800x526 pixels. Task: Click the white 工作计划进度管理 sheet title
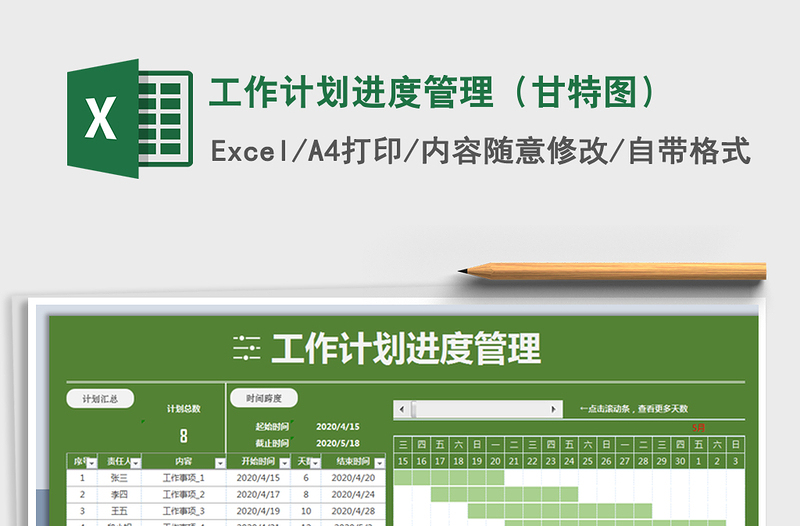pos(406,348)
